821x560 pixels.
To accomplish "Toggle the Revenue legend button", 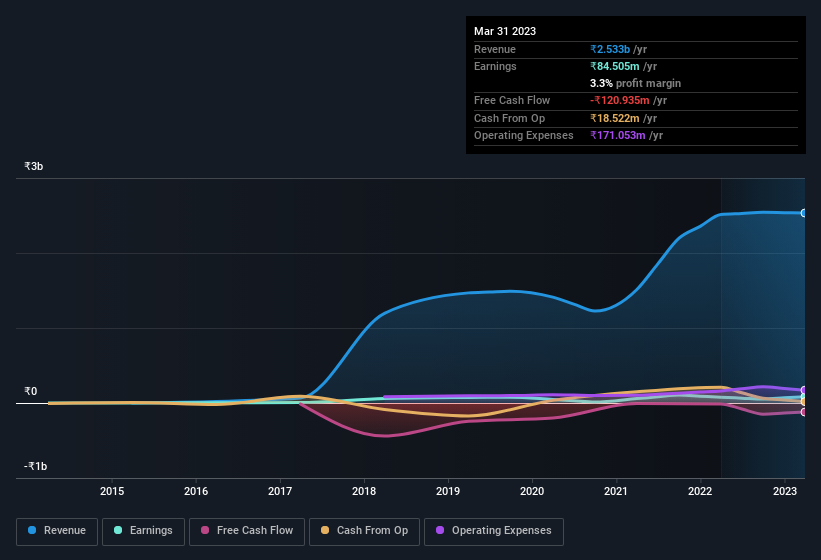I will click(57, 531).
